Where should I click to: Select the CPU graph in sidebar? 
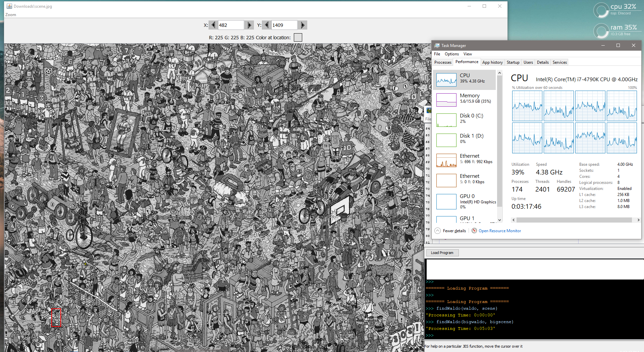[x=446, y=80]
